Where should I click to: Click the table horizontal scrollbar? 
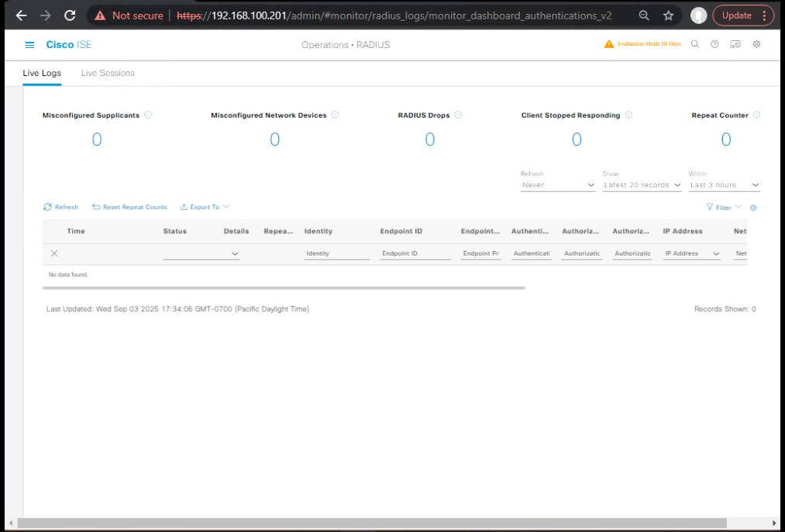click(x=284, y=288)
